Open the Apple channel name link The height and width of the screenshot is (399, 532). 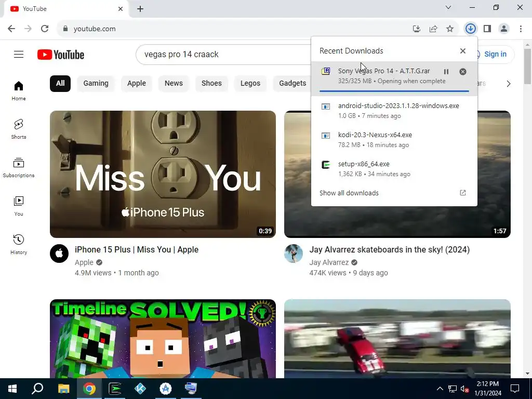(x=84, y=262)
